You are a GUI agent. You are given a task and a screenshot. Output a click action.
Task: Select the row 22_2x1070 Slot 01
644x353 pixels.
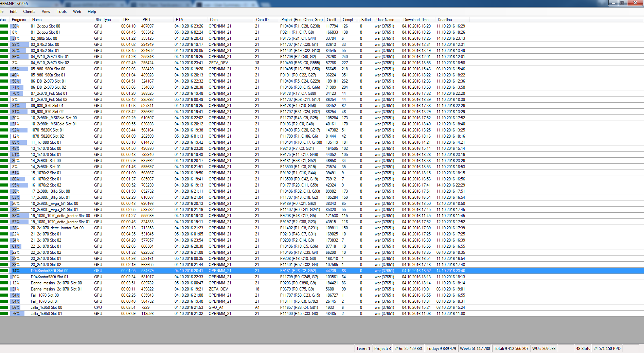click(322, 246)
